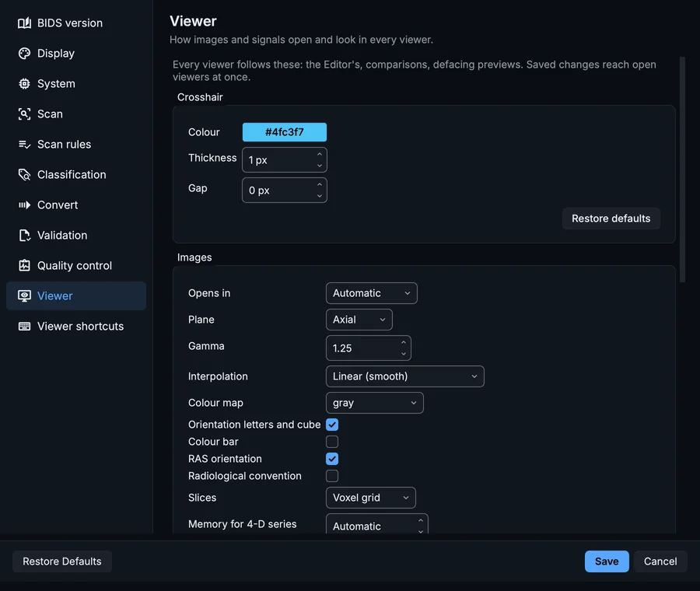The height and width of the screenshot is (591, 700).
Task: Save the viewer settings
Action: click(607, 561)
